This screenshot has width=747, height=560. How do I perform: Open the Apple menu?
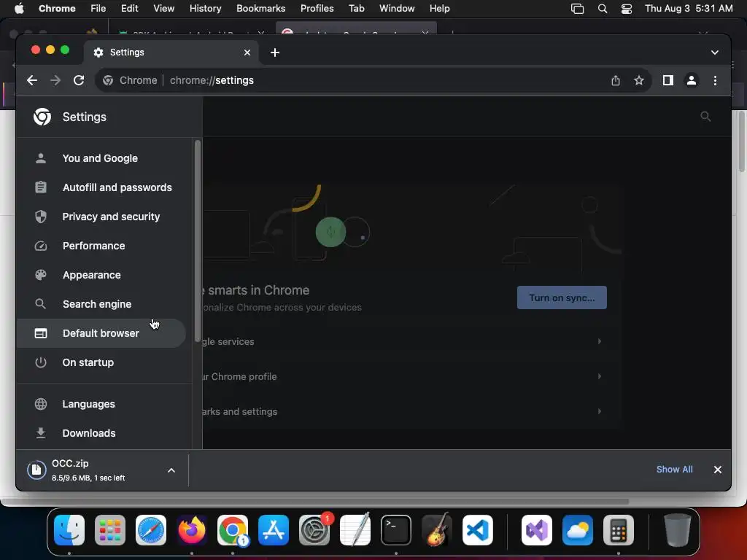click(19, 8)
